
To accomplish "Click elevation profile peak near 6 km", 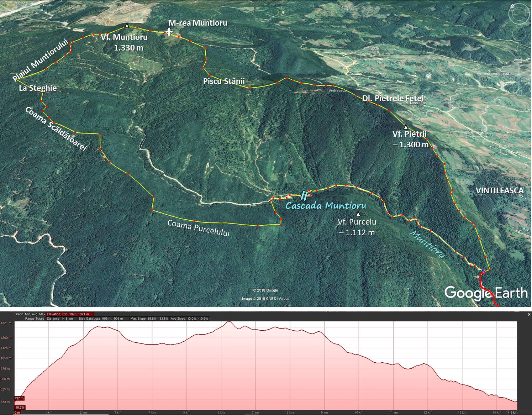I will [x=228, y=322].
